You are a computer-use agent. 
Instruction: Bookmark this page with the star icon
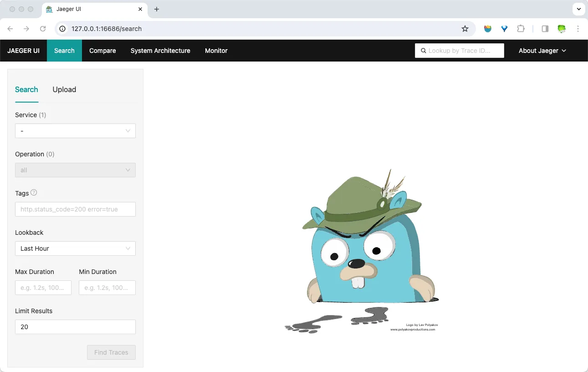click(x=465, y=29)
